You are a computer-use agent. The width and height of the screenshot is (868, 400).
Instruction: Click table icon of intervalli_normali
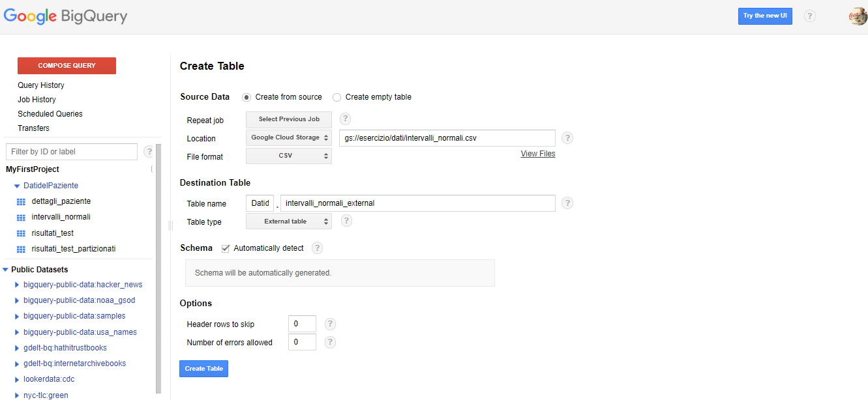click(x=20, y=217)
